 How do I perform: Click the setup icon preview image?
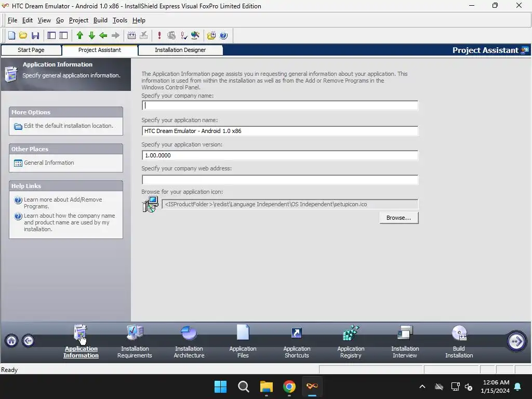[150, 204]
